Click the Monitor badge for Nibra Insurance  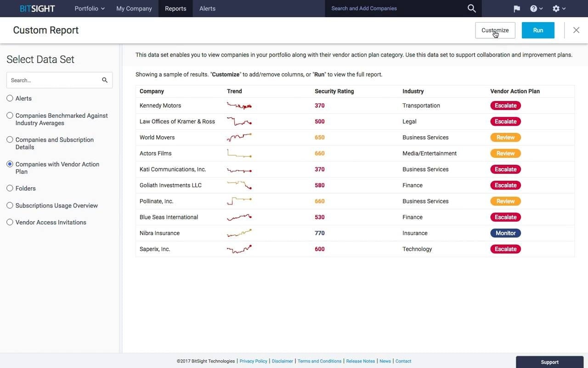coord(505,233)
